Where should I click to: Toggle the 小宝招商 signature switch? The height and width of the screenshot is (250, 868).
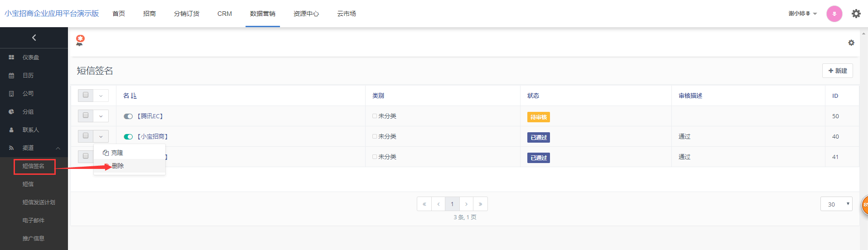coord(128,137)
